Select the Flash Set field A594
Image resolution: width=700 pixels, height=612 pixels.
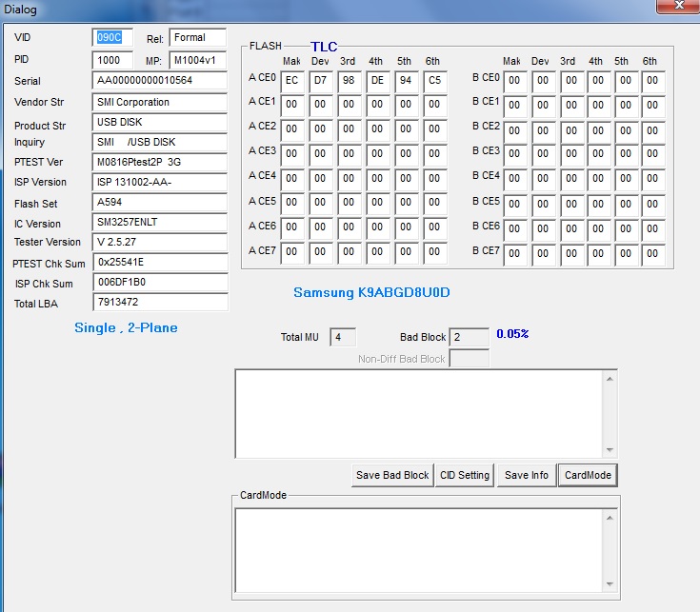160,202
